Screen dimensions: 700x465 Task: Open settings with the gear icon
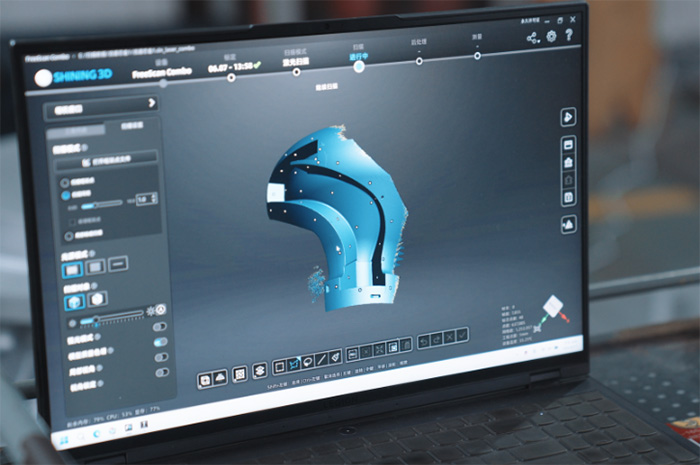(551, 37)
